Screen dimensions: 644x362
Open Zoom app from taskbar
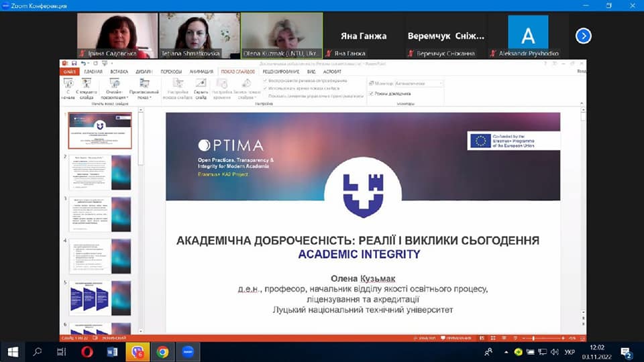point(188,352)
